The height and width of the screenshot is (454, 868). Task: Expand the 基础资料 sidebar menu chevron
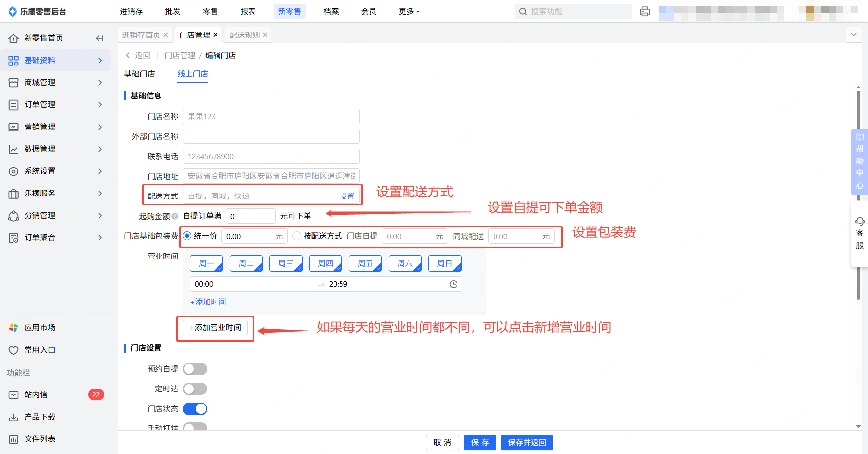pos(100,61)
